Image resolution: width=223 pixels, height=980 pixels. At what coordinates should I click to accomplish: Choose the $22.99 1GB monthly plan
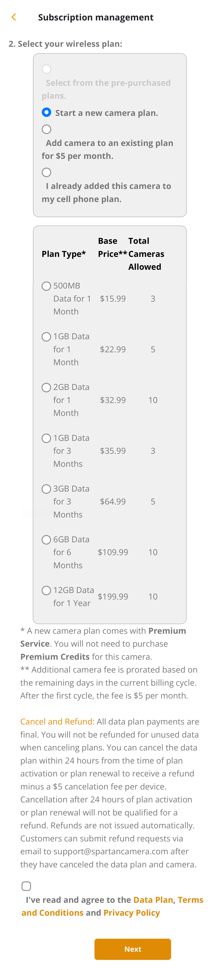point(46,337)
